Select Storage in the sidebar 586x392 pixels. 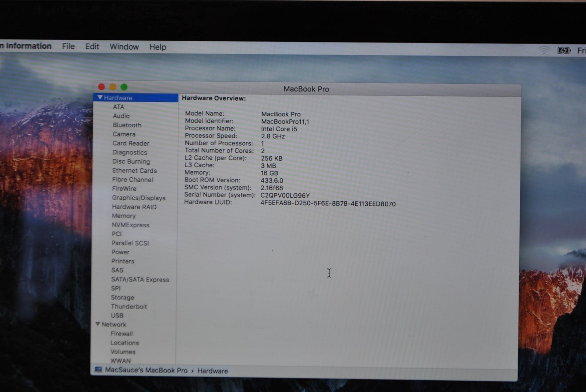point(122,298)
